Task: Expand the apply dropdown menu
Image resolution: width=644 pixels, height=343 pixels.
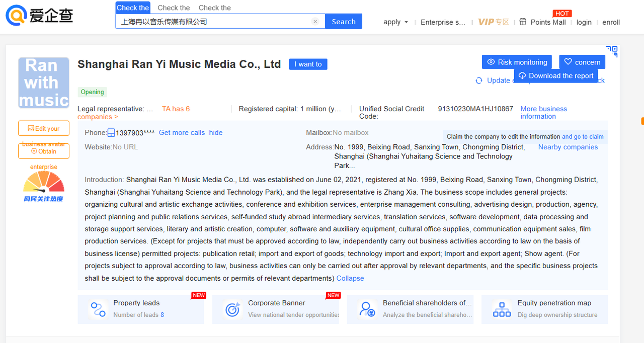Action: [395, 22]
